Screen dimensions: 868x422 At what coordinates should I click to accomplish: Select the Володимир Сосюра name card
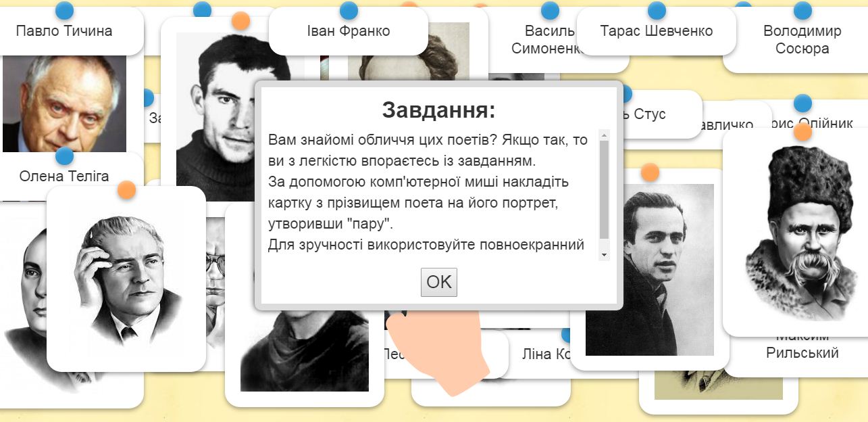(802, 40)
